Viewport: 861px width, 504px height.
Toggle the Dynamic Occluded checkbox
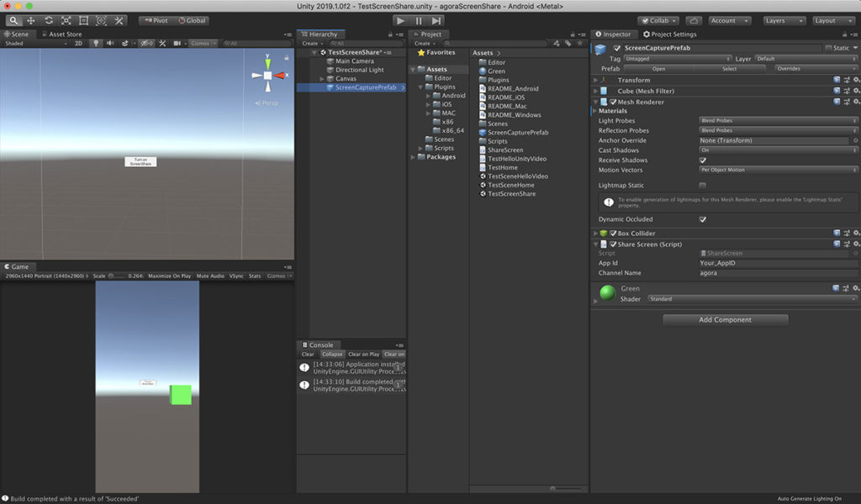point(702,219)
